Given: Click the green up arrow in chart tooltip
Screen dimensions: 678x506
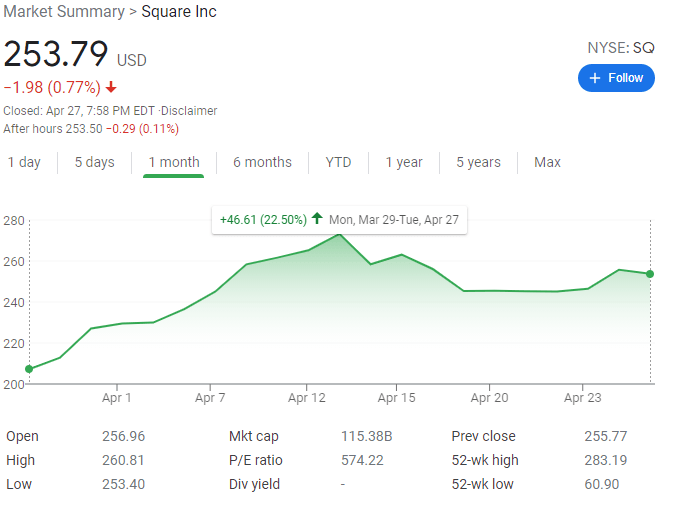Looking at the screenshot, I should 317,218.
